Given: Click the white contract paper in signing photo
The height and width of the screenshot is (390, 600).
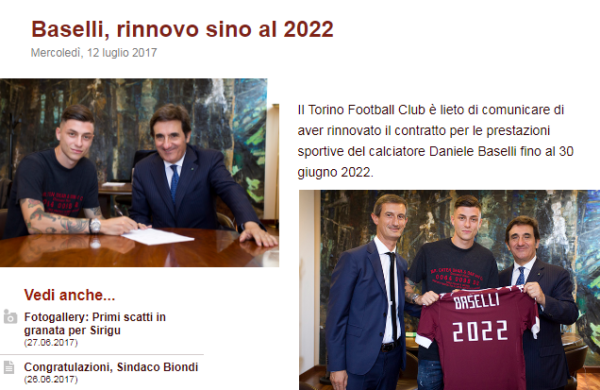Looking at the screenshot, I should coord(158,235).
